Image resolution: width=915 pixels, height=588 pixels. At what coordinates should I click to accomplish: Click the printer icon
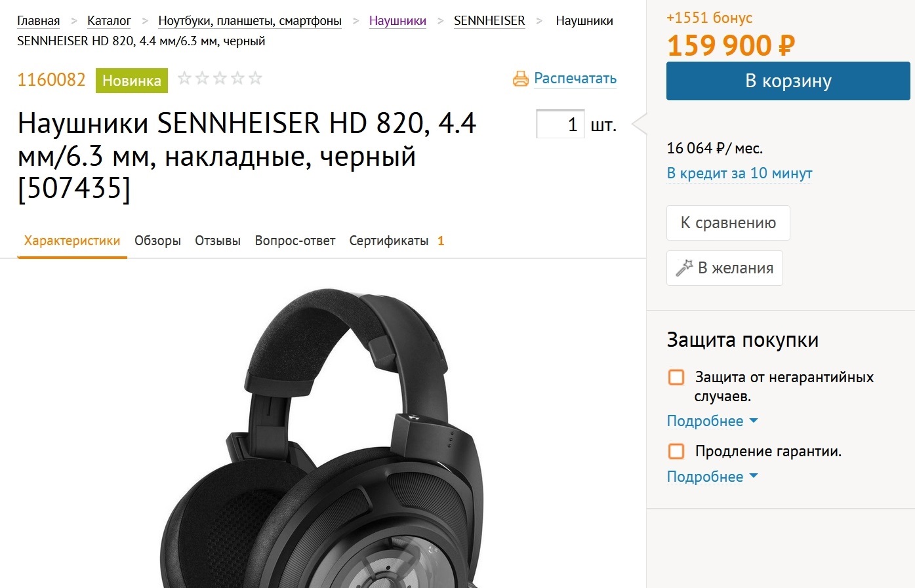click(x=520, y=79)
